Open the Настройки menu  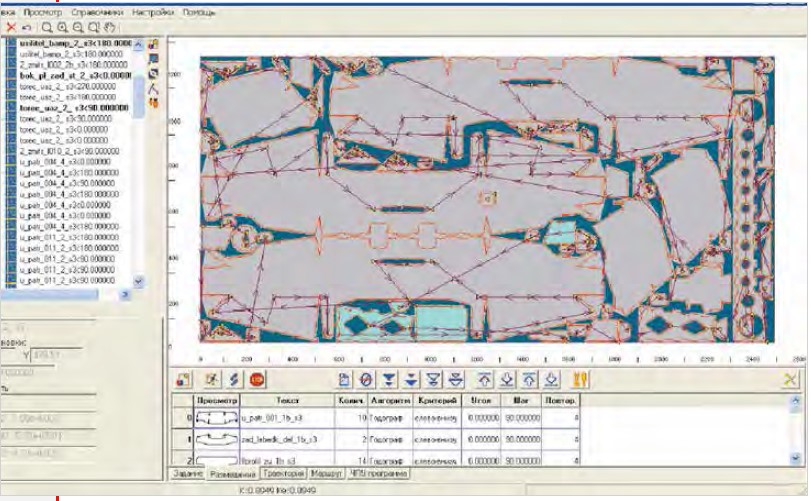point(150,9)
